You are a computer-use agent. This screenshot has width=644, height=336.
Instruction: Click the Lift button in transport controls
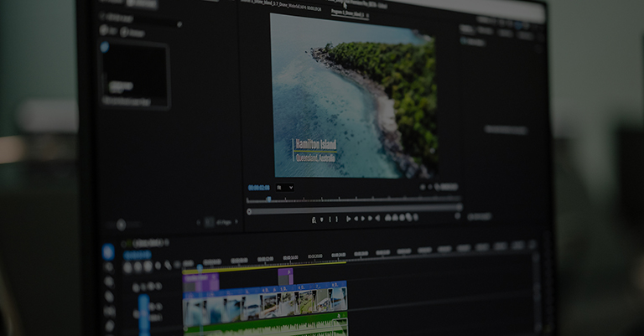coord(388,218)
